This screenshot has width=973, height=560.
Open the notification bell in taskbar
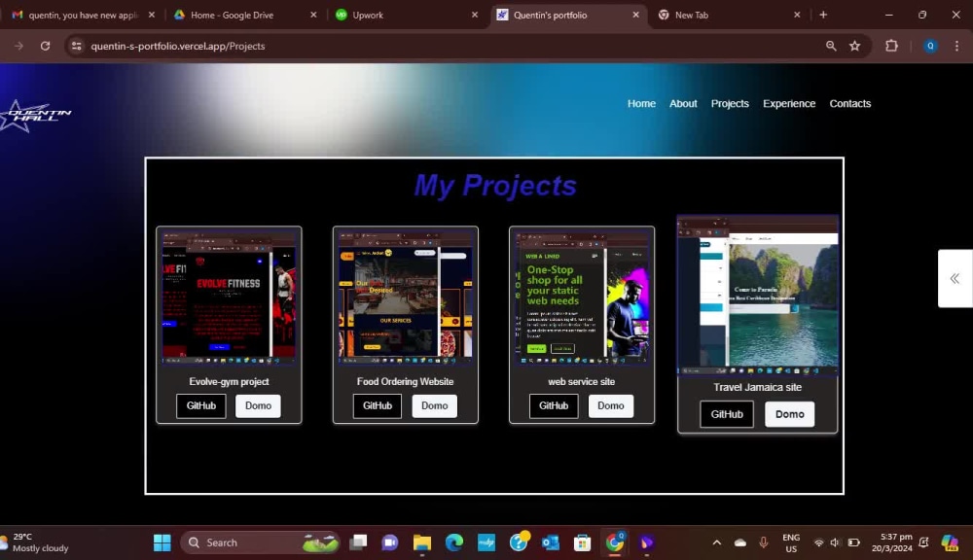(x=924, y=542)
